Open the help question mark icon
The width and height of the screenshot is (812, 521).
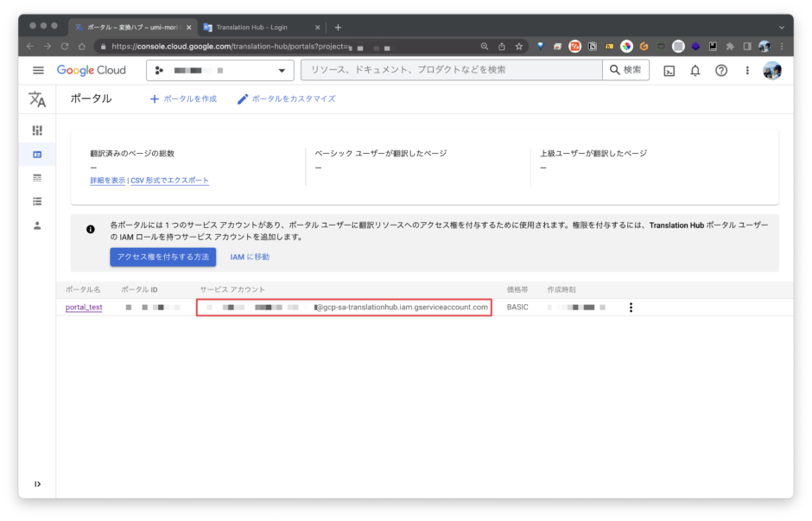(720, 72)
